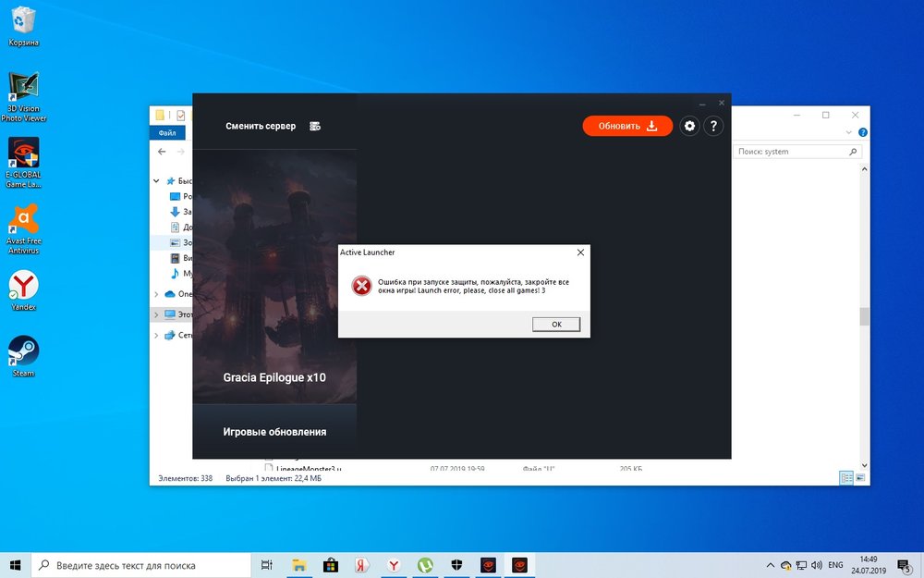The image size is (924, 578).
Task: Switch Explorer to large icons view
Action: pos(861,478)
